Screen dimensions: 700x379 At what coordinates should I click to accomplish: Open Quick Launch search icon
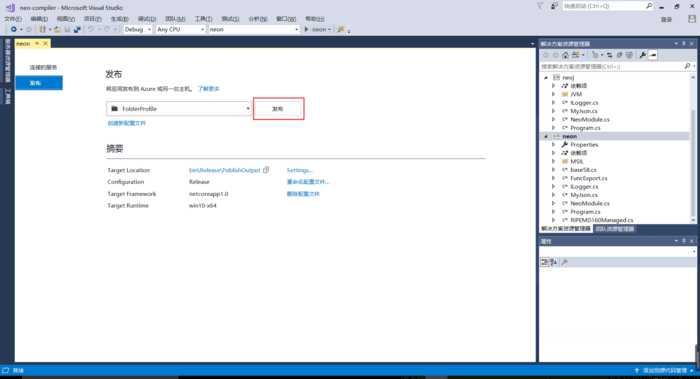pyautogui.click(x=649, y=6)
